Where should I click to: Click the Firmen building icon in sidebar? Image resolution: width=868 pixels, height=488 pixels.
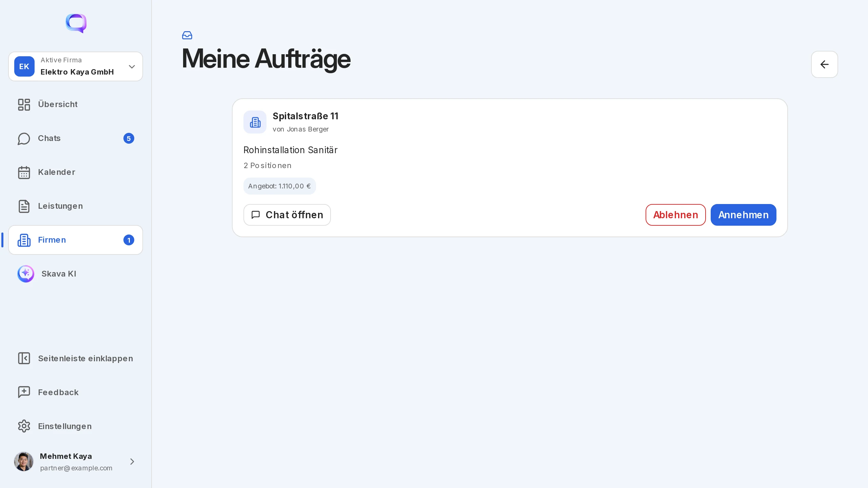pyautogui.click(x=24, y=240)
